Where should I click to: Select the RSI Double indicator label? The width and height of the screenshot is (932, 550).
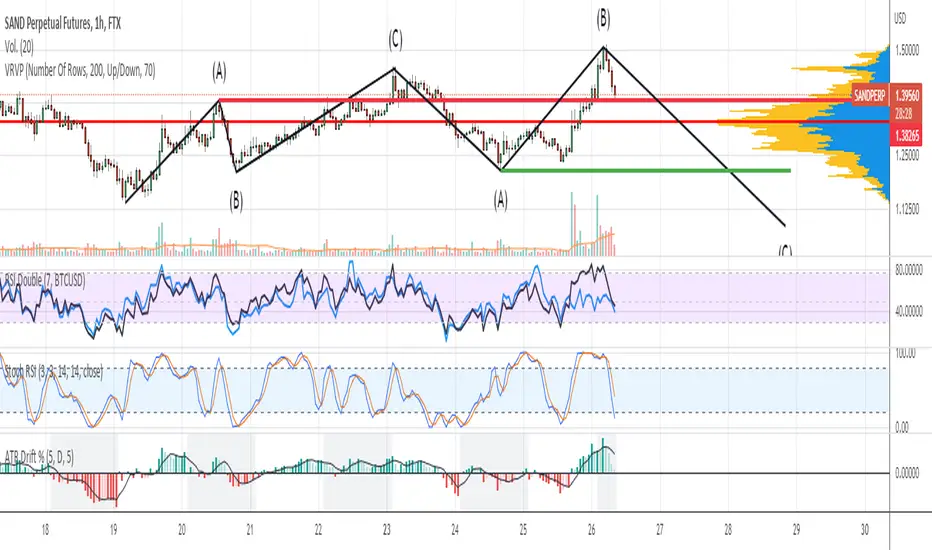[45, 280]
